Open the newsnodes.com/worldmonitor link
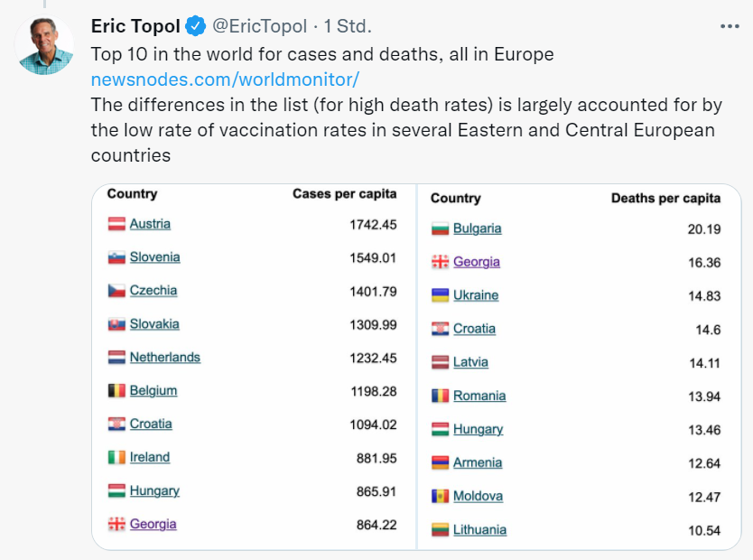The image size is (753, 560). pyautogui.click(x=225, y=79)
